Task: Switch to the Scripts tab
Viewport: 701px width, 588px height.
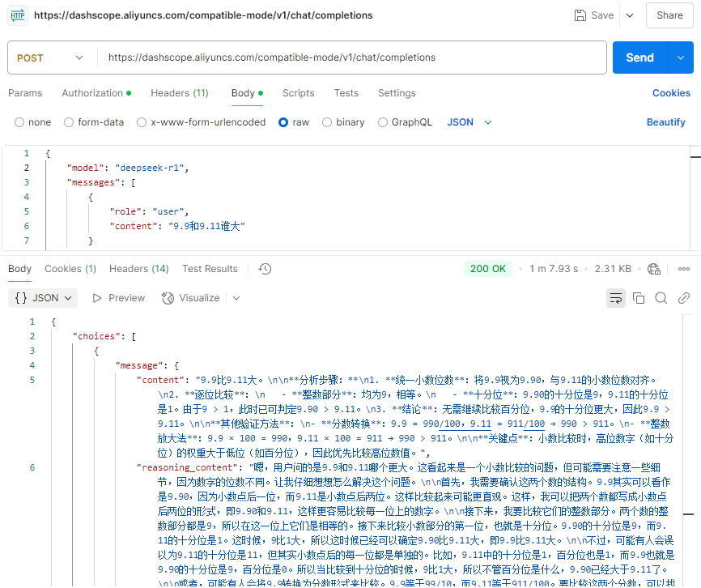Action: tap(298, 93)
